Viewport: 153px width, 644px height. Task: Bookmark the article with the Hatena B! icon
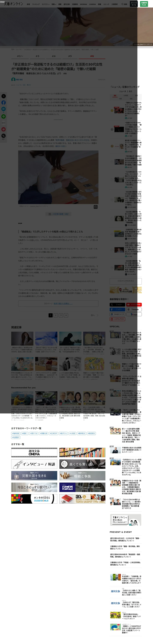tap(4, 109)
